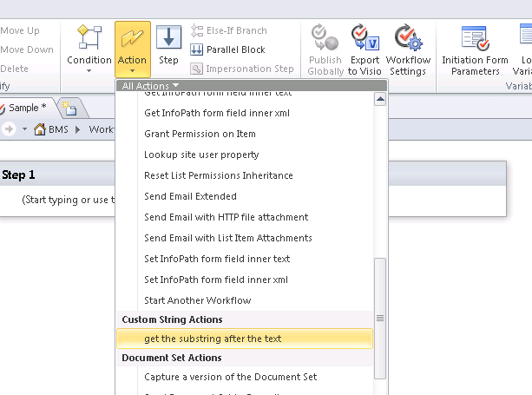Expand the breadcrumb arrow after BMS

point(79,129)
